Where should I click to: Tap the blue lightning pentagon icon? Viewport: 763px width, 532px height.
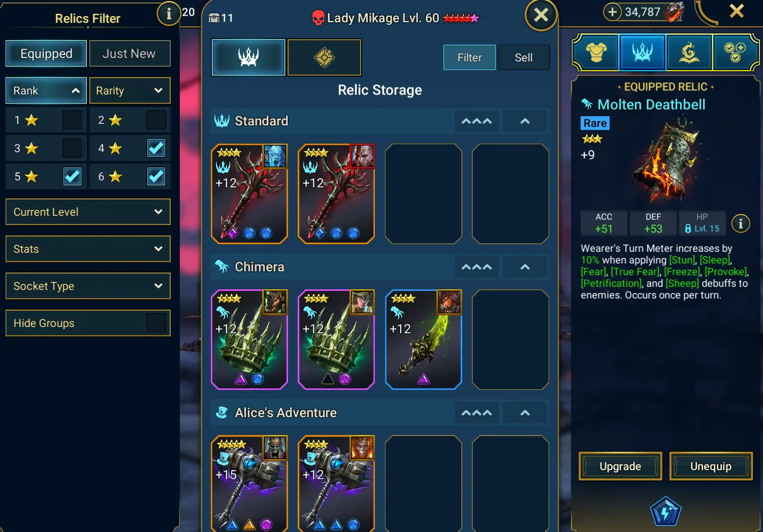[665, 512]
